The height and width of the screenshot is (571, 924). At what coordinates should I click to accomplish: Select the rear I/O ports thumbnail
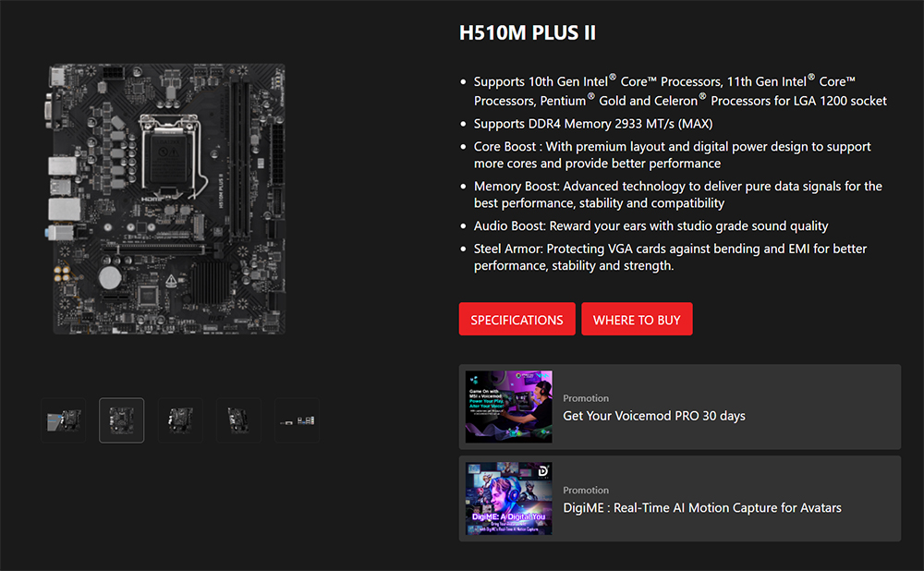297,420
